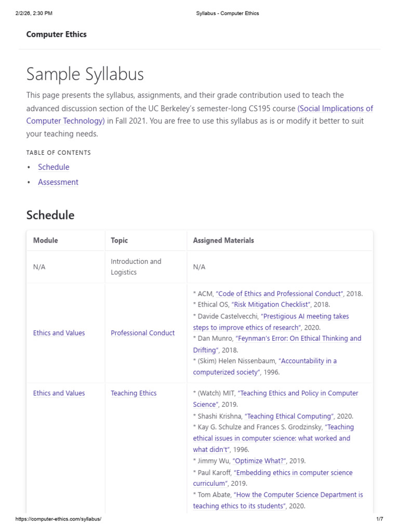This screenshot has width=399, height=532.
Task: Jump to Schedule in table of contents
Action: tap(54, 167)
